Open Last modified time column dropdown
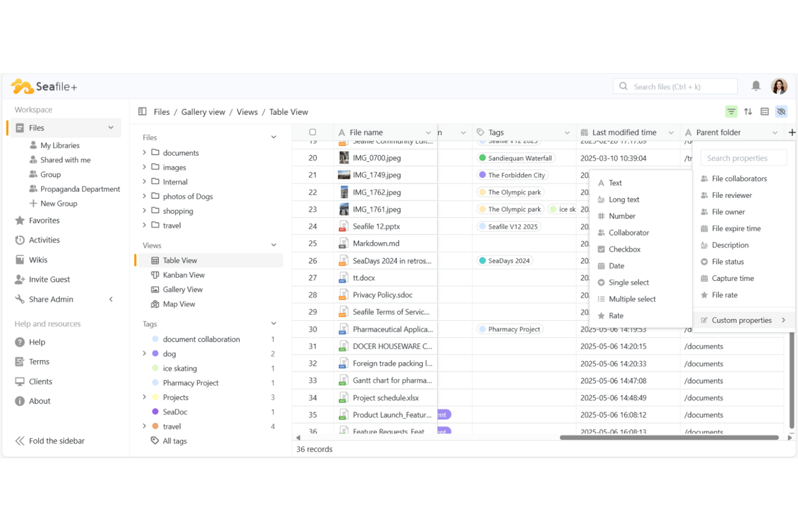The width and height of the screenshot is (798, 532). (x=671, y=133)
